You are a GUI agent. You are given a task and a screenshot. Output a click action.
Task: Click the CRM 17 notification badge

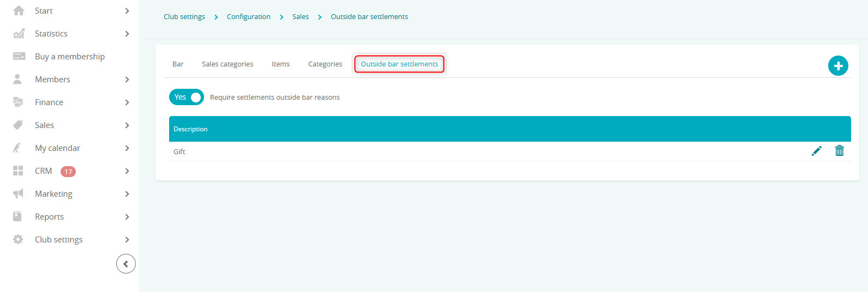tap(68, 172)
